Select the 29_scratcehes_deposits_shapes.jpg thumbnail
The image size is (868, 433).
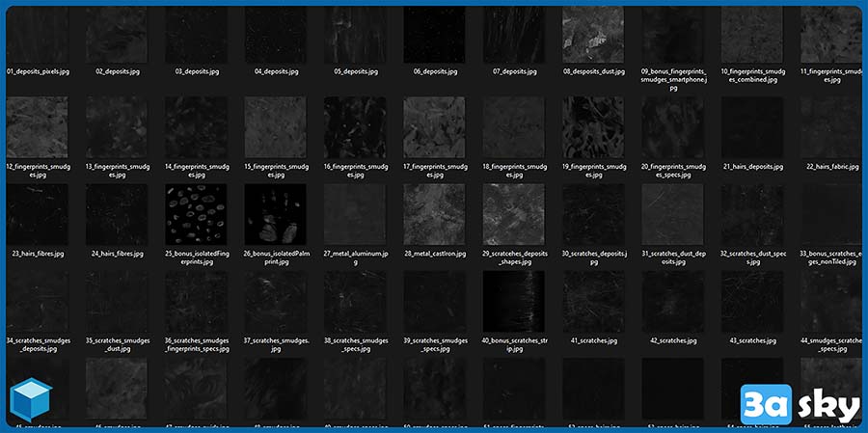point(514,215)
